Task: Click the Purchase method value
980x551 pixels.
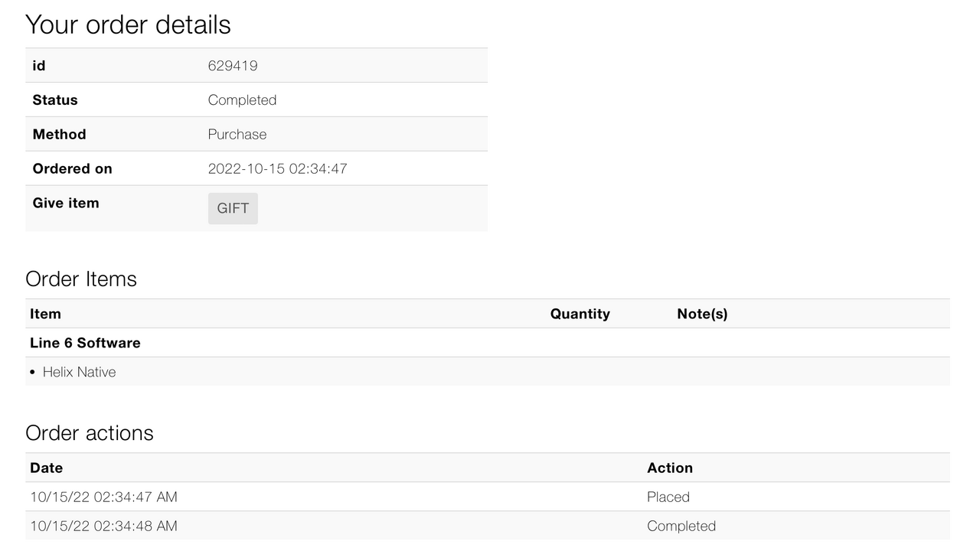Action: (x=237, y=135)
